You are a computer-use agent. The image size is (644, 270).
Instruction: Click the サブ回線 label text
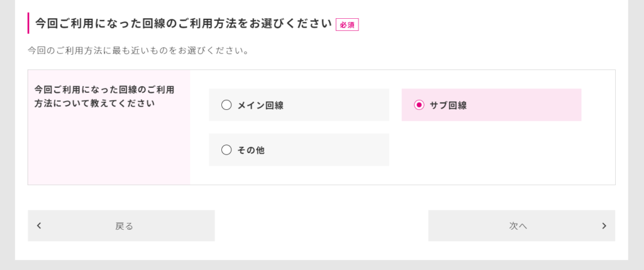pyautogui.click(x=448, y=105)
